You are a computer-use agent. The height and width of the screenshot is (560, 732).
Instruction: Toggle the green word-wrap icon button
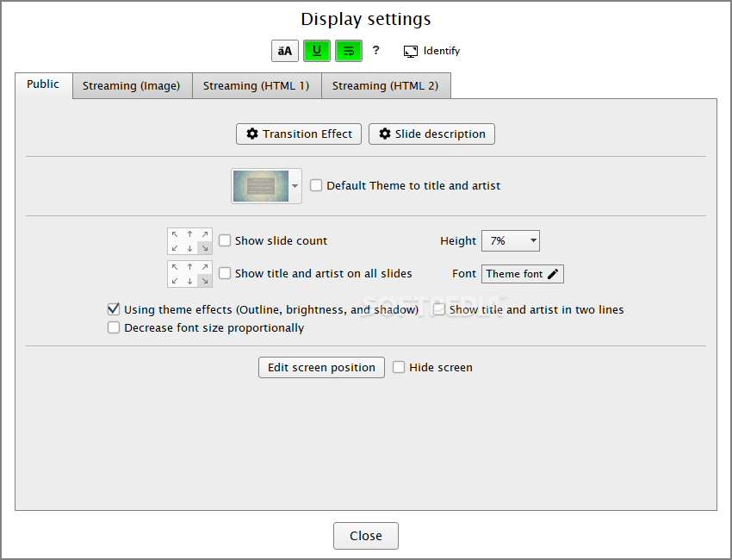pos(349,51)
